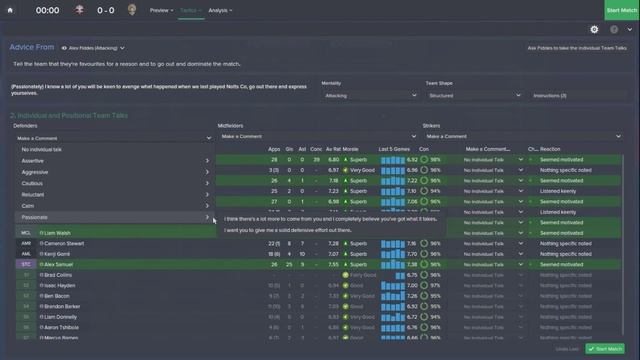
Task: Open the team Instructions field
Action: click(578, 96)
